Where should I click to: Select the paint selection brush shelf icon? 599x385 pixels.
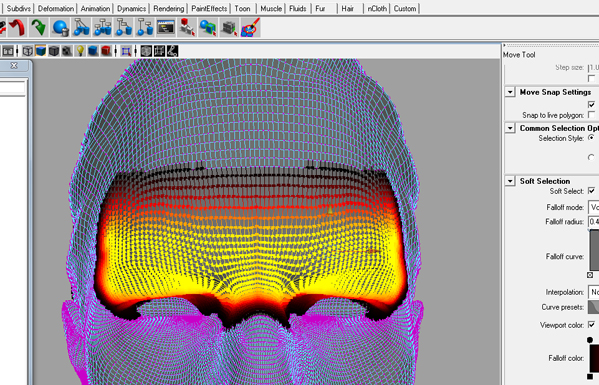pyautogui.click(x=251, y=28)
